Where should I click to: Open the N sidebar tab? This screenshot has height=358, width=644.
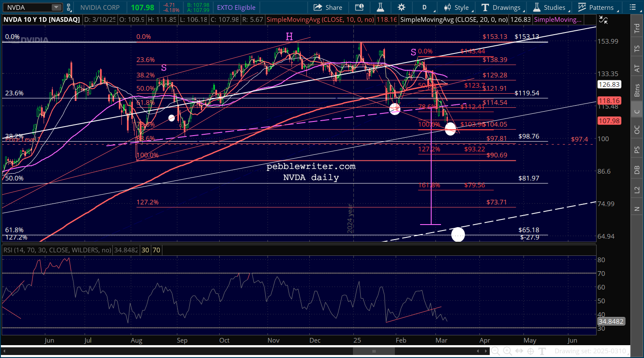(637, 209)
